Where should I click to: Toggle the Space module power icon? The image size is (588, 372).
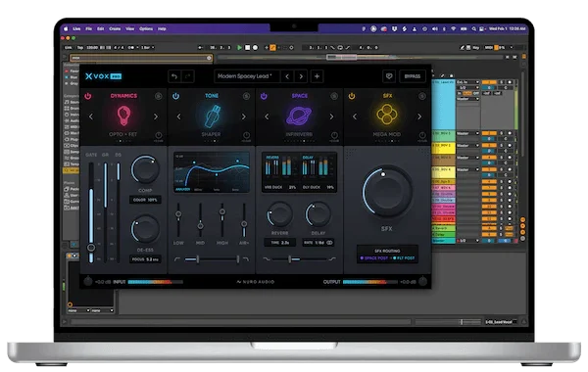point(264,96)
